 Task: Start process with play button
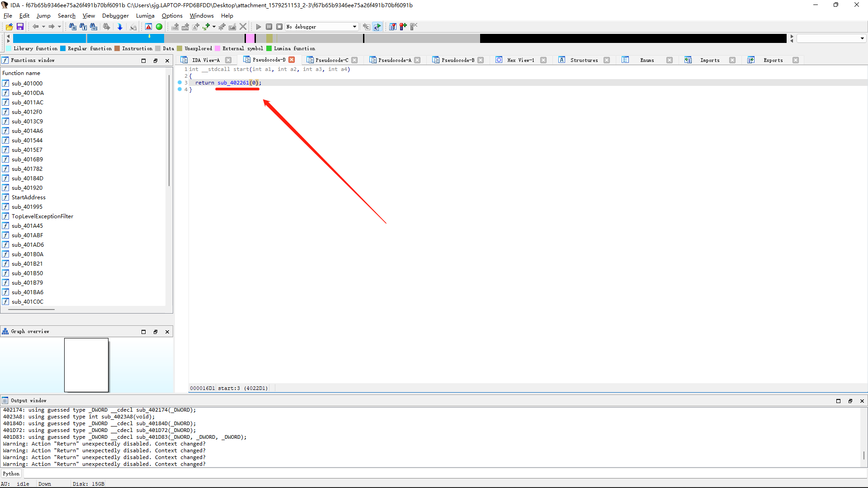[x=259, y=27]
